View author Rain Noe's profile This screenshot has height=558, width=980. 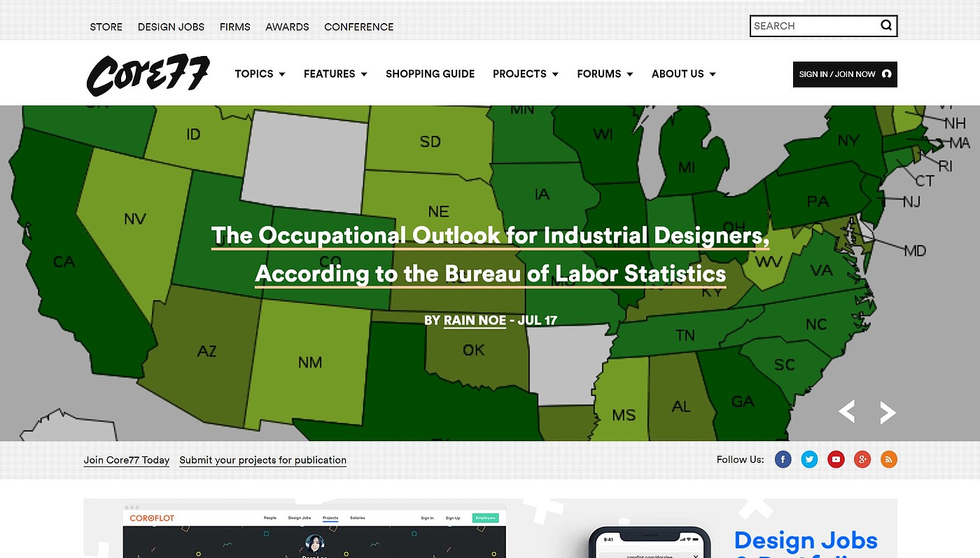point(475,320)
